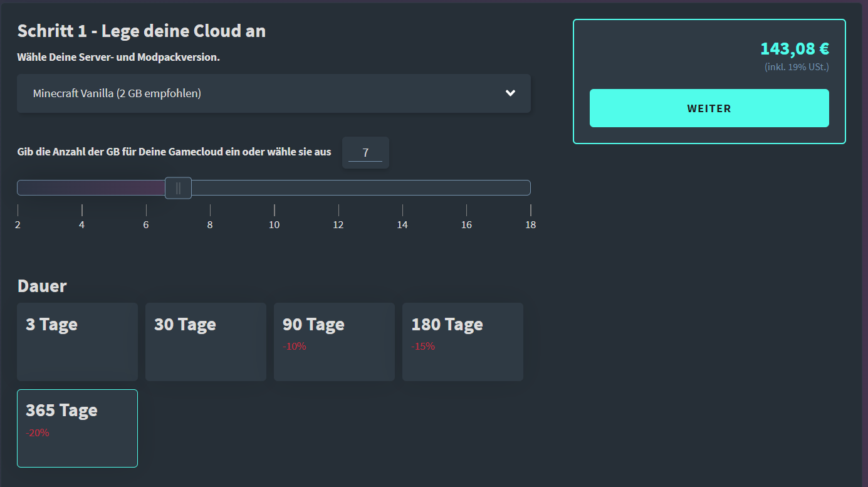Image resolution: width=868 pixels, height=487 pixels.
Task: Click the Dauer section heading
Action: (x=42, y=286)
